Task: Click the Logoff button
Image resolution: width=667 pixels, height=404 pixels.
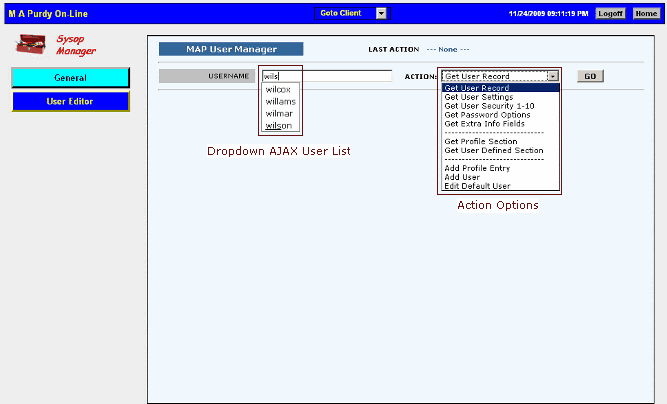Action: click(610, 14)
